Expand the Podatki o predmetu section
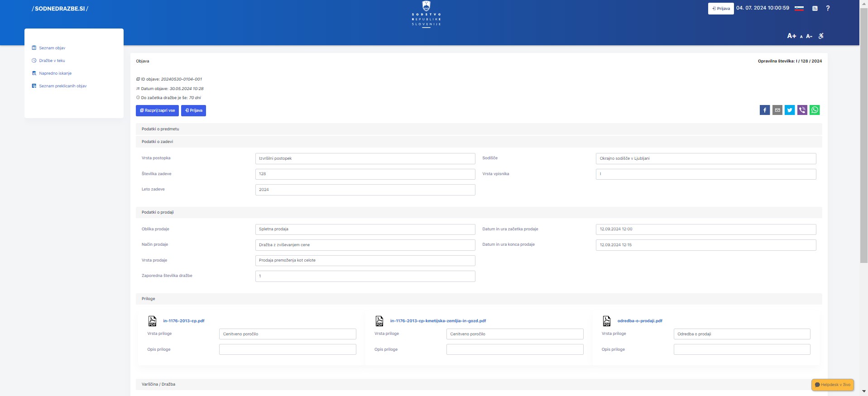Viewport: 868px width, 396px height. click(x=160, y=129)
